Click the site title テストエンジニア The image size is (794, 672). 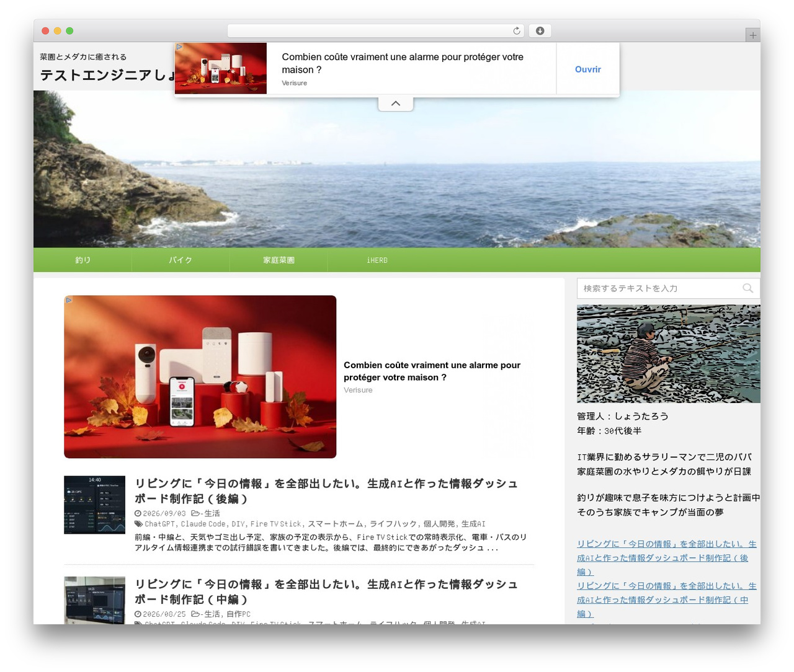click(x=107, y=75)
